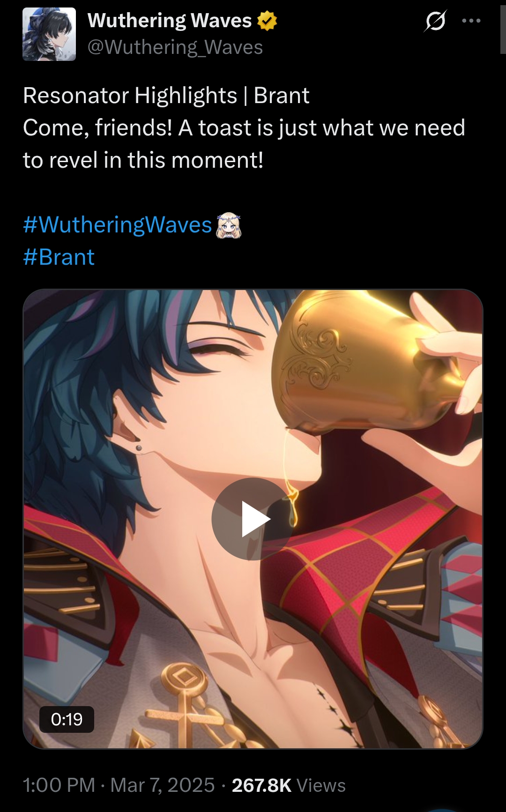This screenshot has height=812, width=506.
Task: View the 267.8K Views count
Action: pyautogui.click(x=289, y=785)
